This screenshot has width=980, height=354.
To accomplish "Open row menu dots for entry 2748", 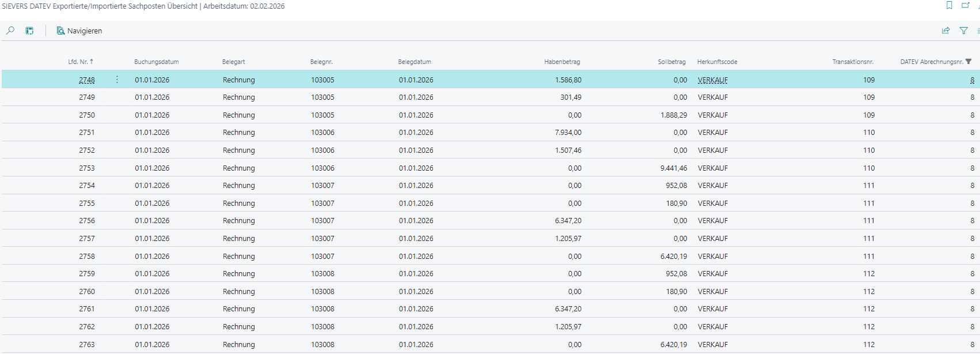I will coord(117,80).
